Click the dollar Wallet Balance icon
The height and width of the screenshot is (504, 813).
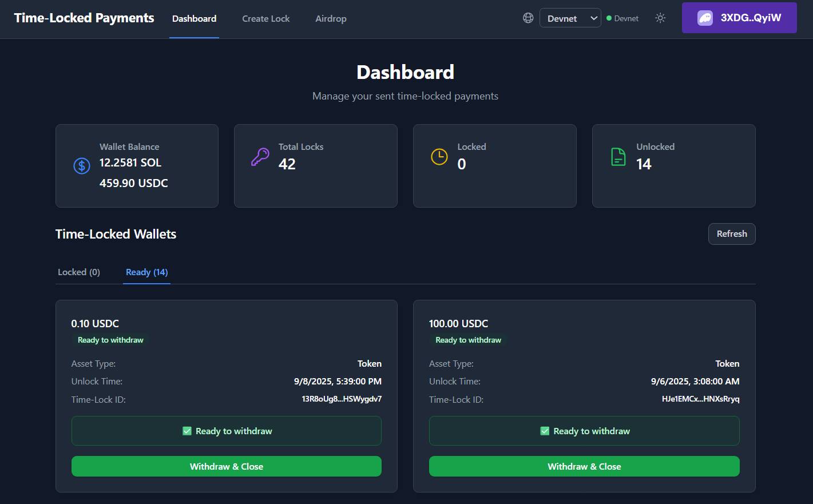coord(81,165)
